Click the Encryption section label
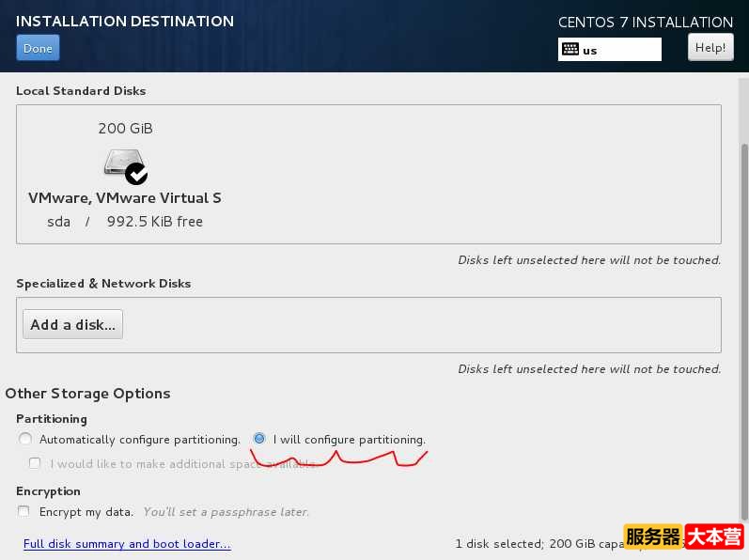This screenshot has width=749, height=560. click(x=48, y=491)
